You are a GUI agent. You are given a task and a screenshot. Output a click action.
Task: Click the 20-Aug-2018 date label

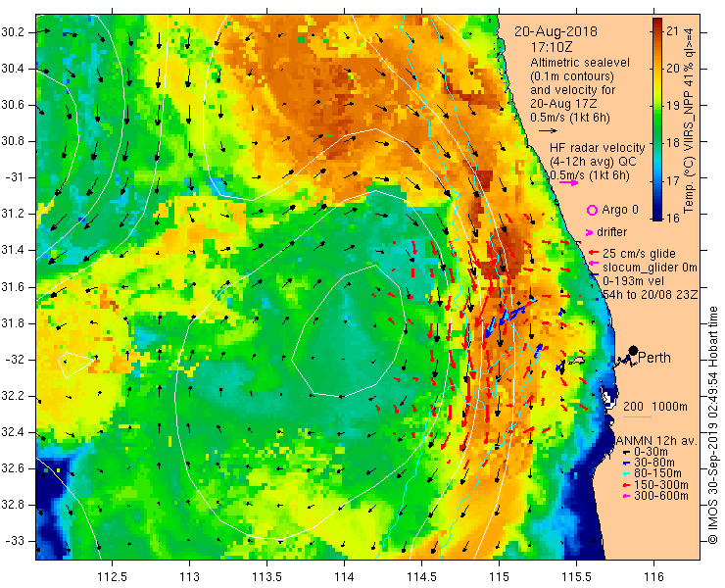[x=556, y=31]
